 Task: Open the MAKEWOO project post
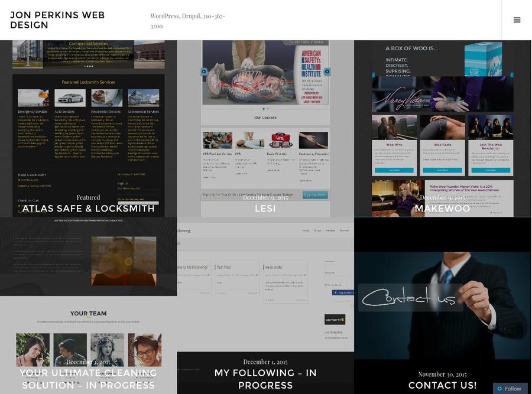pos(443,209)
